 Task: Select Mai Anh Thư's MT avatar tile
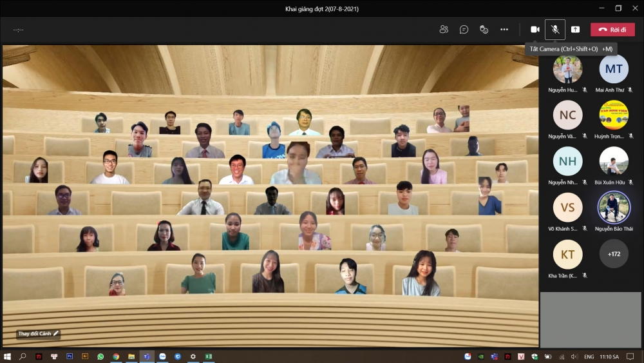click(614, 69)
